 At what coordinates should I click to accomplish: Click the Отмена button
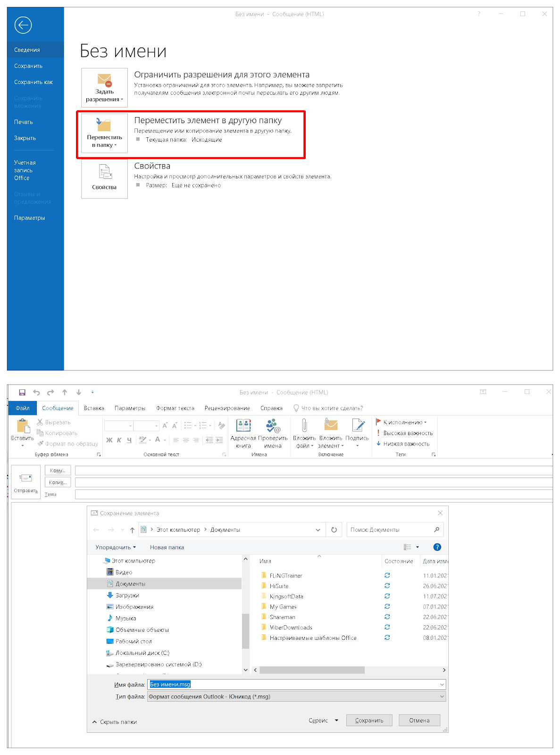pos(419,720)
